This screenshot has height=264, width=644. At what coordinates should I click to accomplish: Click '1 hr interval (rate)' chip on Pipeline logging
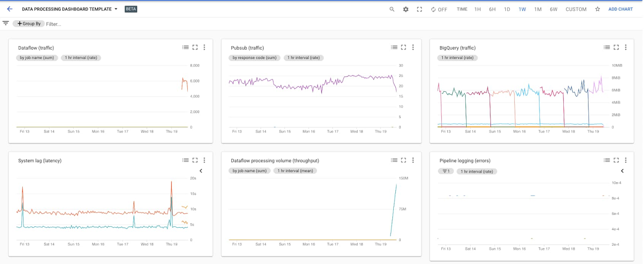[x=477, y=171]
